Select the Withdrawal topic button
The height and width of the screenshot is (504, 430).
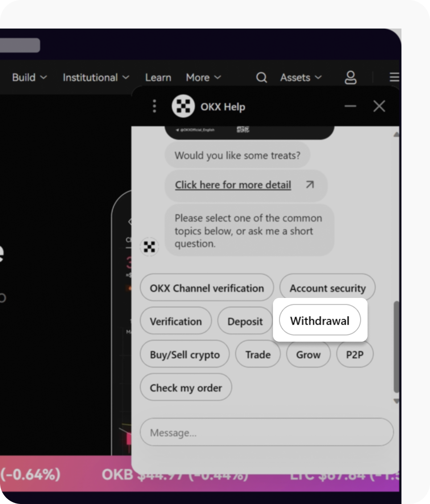[x=320, y=320]
